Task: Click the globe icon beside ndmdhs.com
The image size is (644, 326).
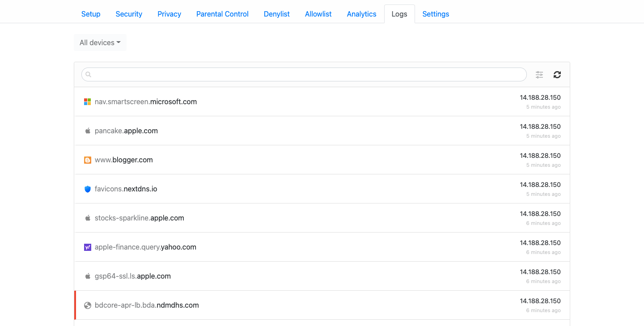Action: (x=88, y=305)
